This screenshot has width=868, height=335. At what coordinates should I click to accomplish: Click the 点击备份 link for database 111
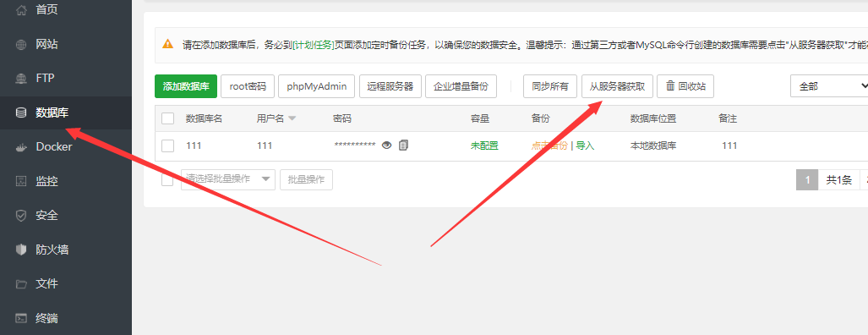(x=549, y=146)
